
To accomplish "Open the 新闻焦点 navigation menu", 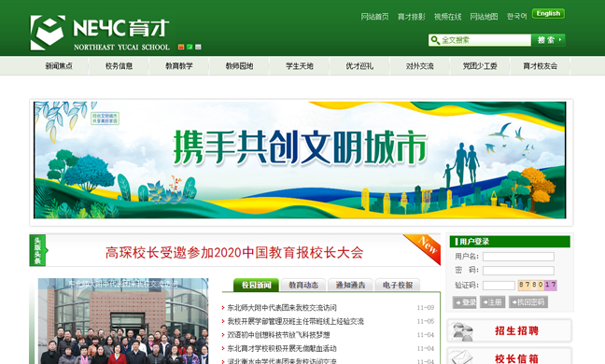I will coord(59,66).
